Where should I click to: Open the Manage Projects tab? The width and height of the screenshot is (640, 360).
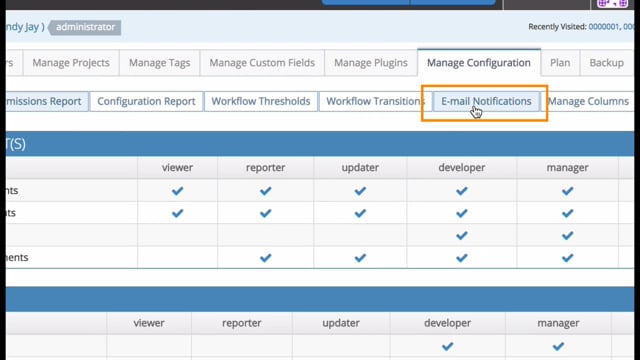71,63
